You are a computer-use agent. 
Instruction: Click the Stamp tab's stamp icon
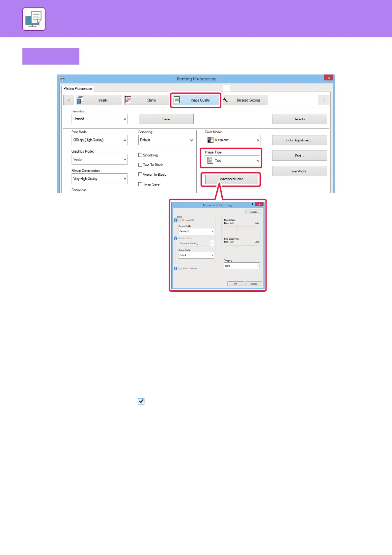tap(128, 100)
